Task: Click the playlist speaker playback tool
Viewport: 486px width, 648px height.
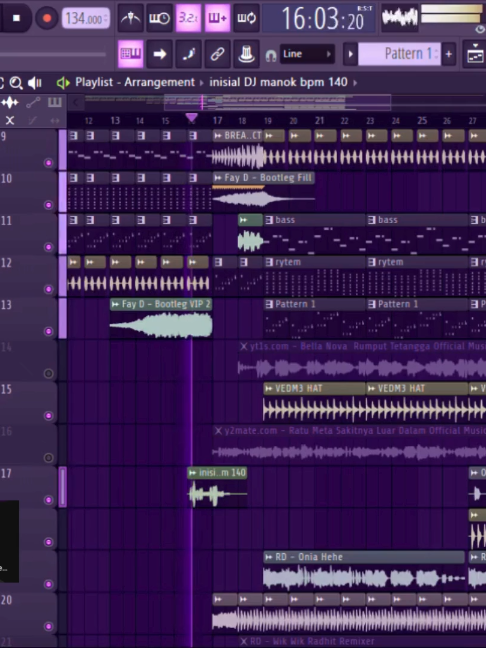Action: pos(35,83)
